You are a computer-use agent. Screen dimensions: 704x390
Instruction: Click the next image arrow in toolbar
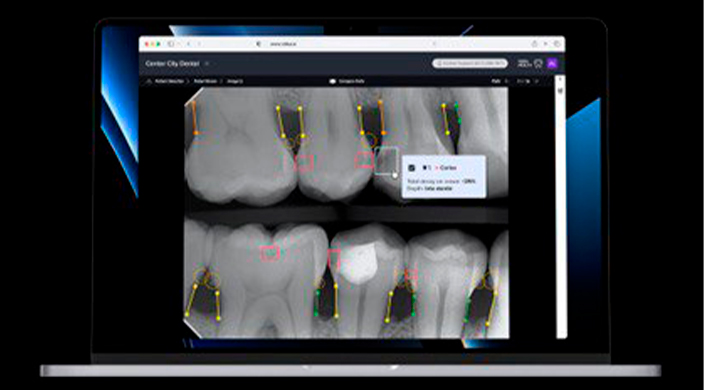537,81
